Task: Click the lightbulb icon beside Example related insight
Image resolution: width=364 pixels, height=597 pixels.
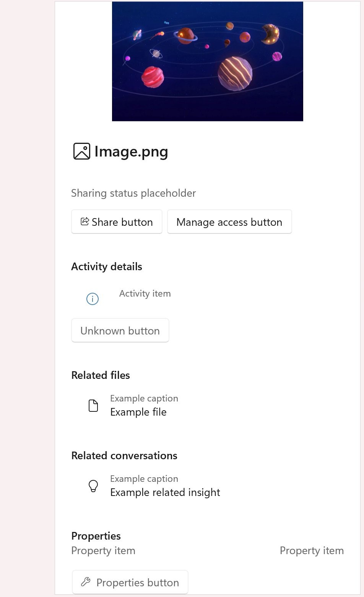Action: point(93,486)
